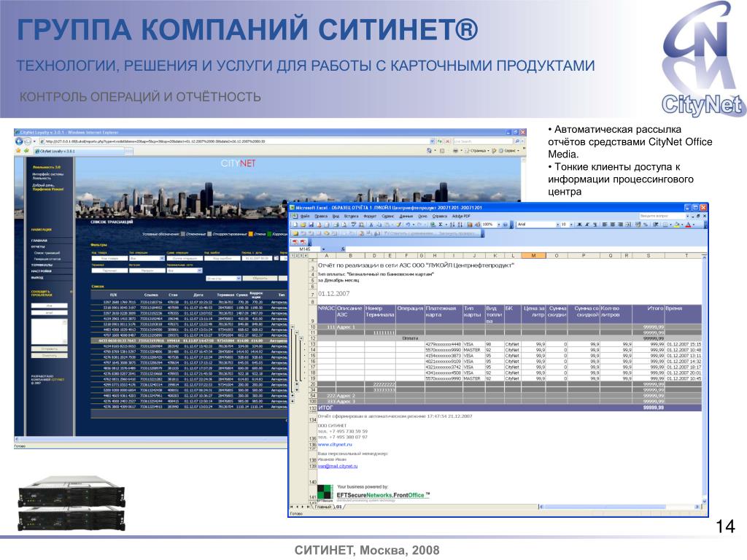
Task: Click Stop red X in Internet Explorer
Action: click(x=448, y=141)
